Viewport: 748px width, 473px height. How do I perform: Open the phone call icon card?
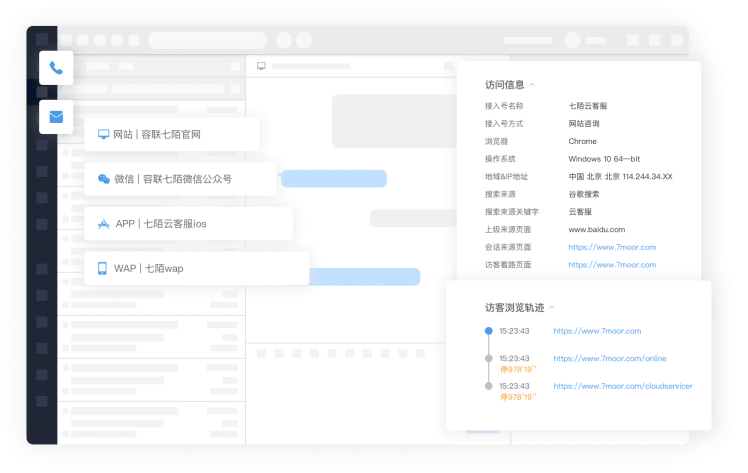click(56, 68)
